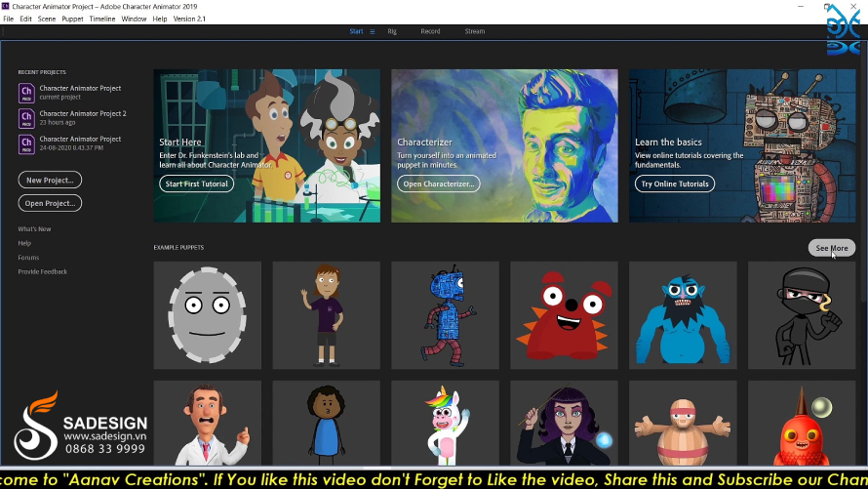
Task: Switch to the Record workspace tab
Action: click(x=430, y=31)
